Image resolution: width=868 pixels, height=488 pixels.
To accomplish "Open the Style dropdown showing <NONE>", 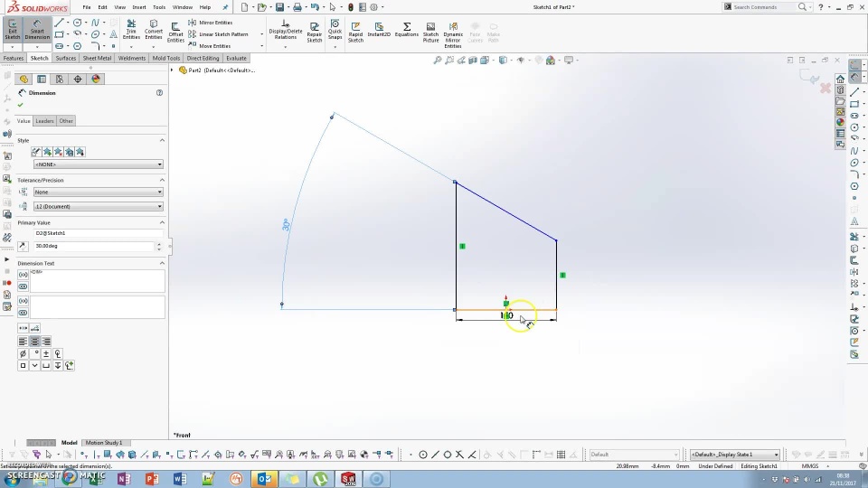I will click(x=99, y=164).
